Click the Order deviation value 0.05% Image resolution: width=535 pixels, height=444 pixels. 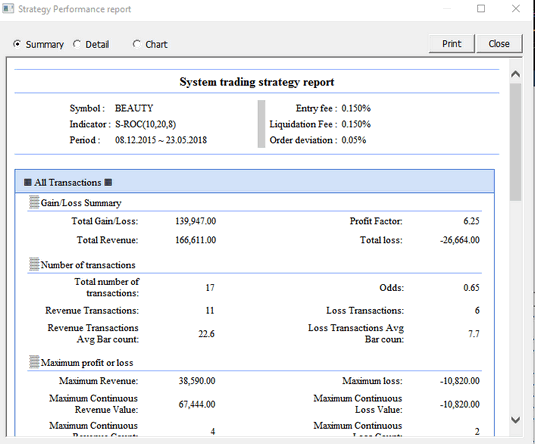pyautogui.click(x=353, y=140)
